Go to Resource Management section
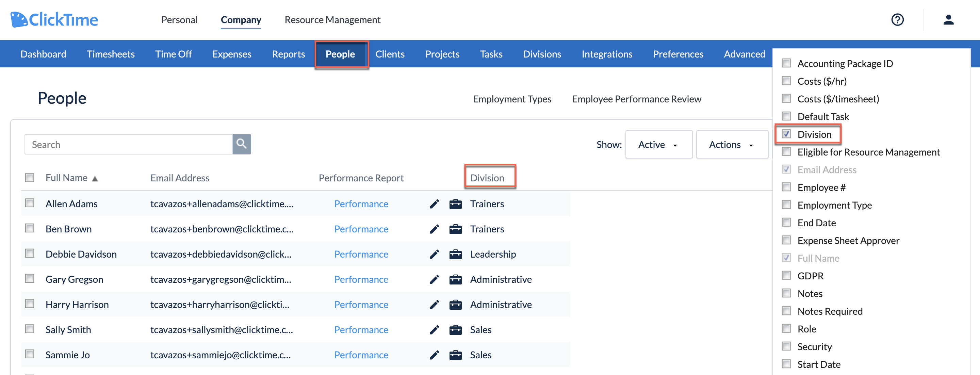This screenshot has height=375, width=980. [x=332, y=20]
